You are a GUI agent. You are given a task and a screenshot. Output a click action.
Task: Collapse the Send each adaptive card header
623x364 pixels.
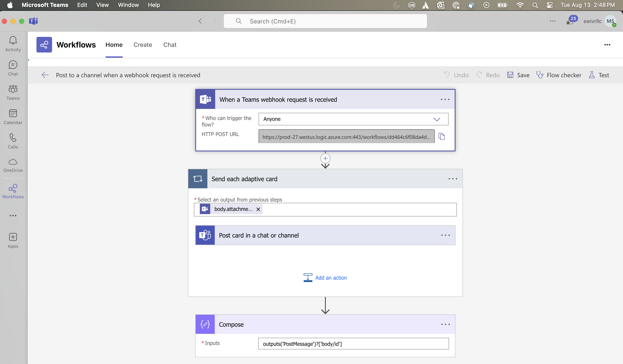coord(325,179)
